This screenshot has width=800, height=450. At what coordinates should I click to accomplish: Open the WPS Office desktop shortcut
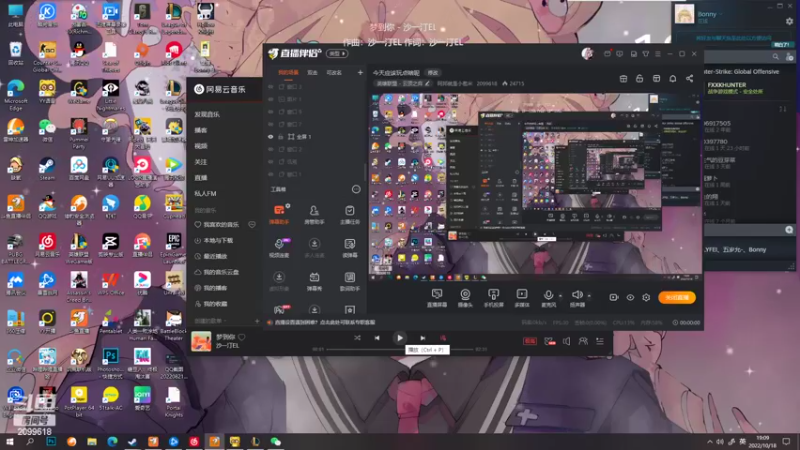point(111,284)
